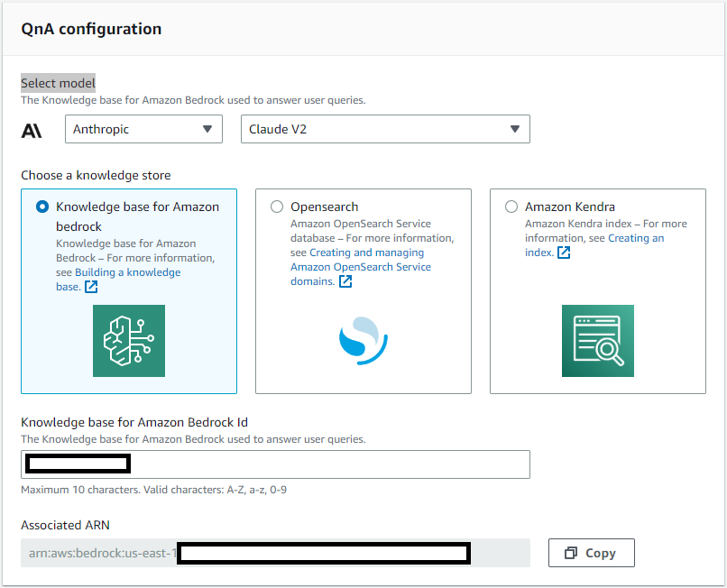
Task: Click the Associated ARN label
Action: [65, 525]
